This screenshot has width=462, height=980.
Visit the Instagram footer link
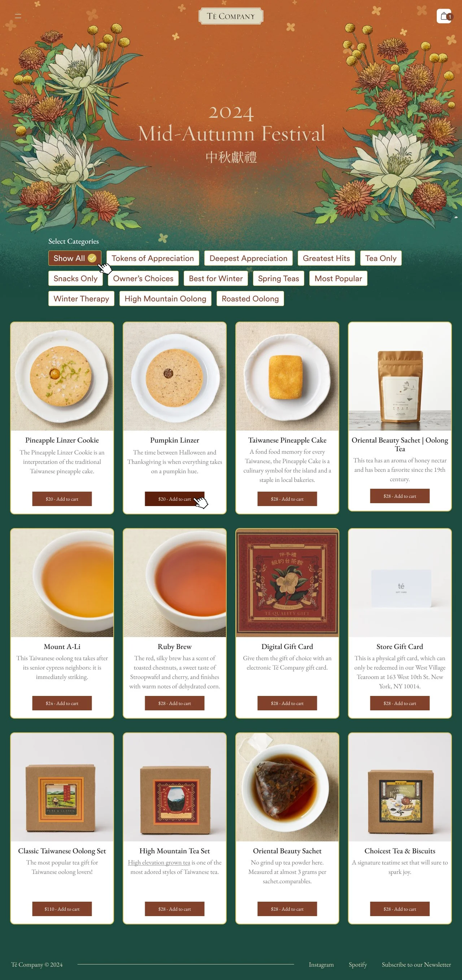[x=321, y=964]
